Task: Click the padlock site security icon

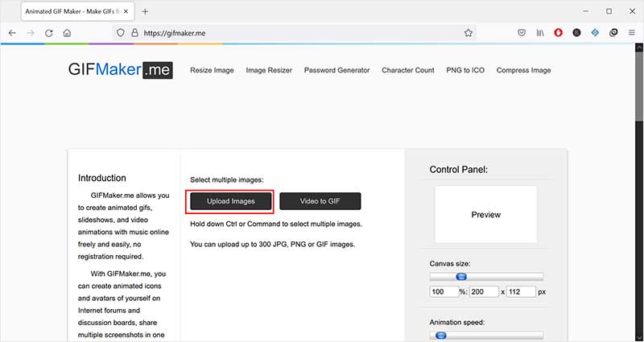Action: point(134,33)
